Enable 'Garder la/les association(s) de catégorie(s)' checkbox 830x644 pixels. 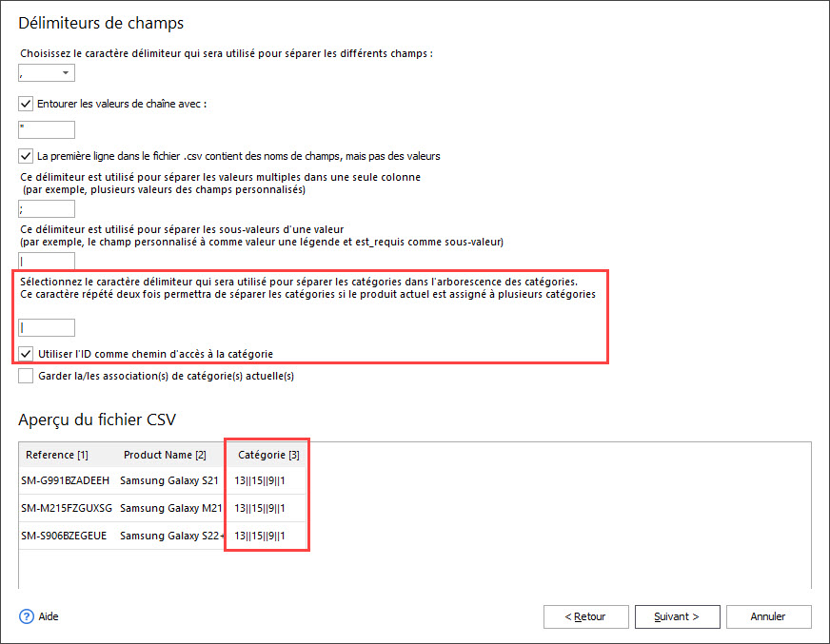(26, 376)
